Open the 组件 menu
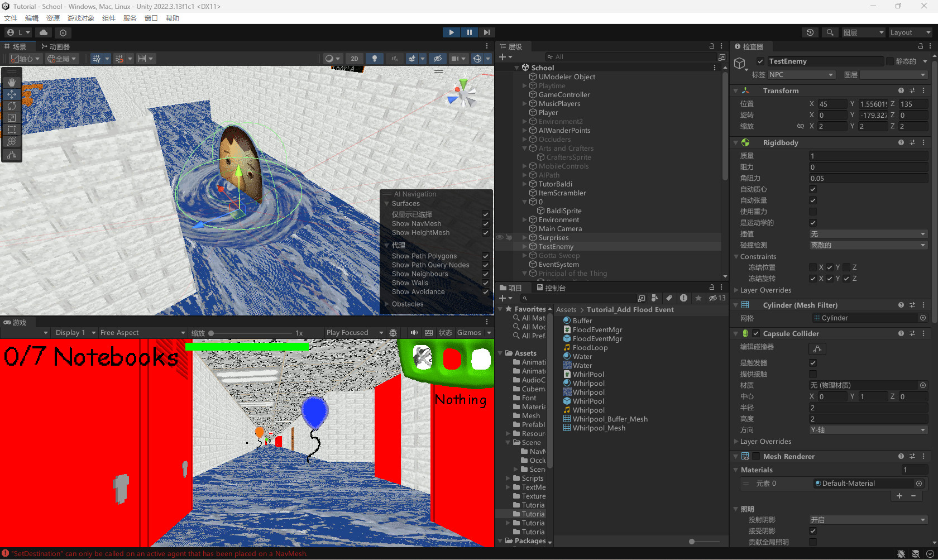The image size is (938, 560). [x=109, y=18]
